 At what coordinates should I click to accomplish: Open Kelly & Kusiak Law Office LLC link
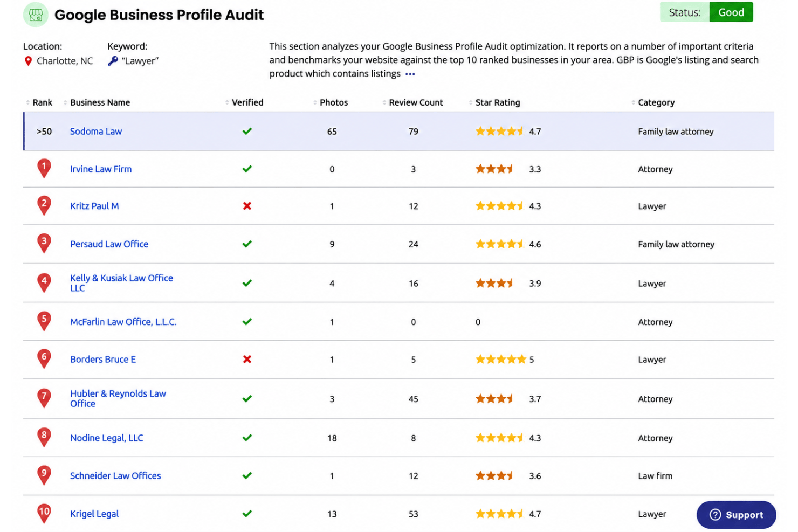coord(121,282)
